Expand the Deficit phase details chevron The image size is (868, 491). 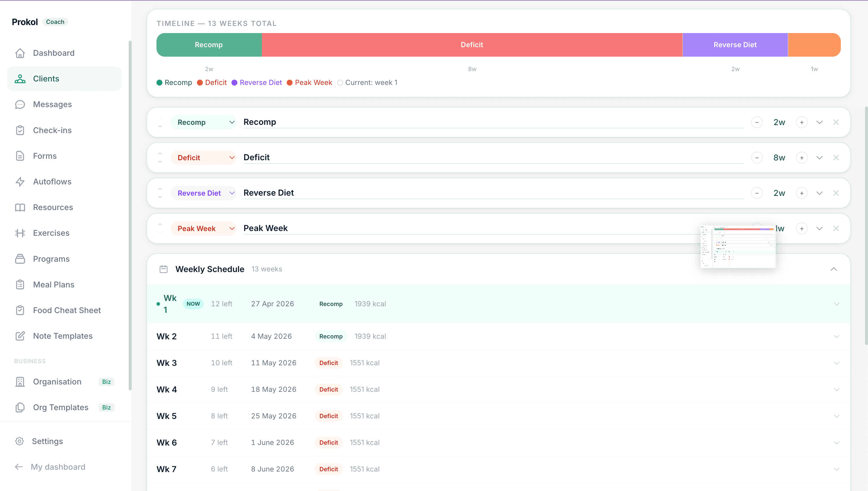819,158
